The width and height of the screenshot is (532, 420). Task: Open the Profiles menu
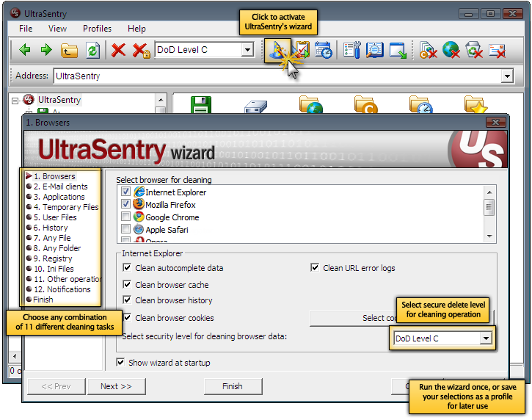[97, 29]
